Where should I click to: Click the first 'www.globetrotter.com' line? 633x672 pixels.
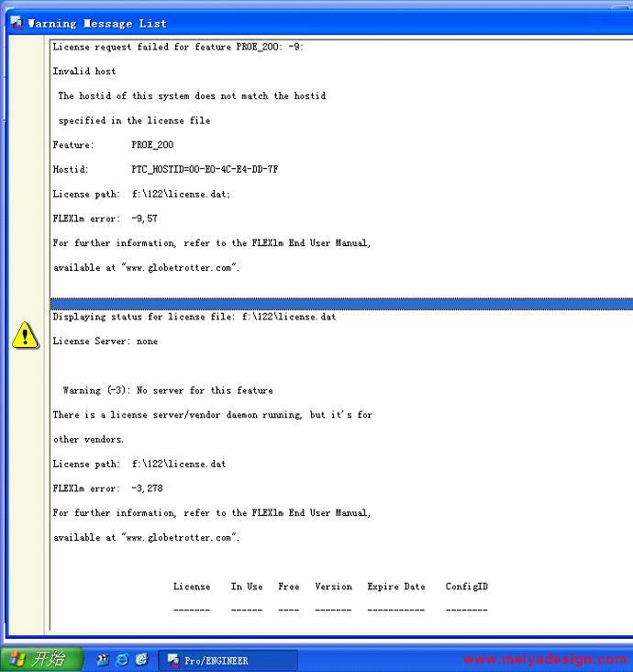click(147, 268)
